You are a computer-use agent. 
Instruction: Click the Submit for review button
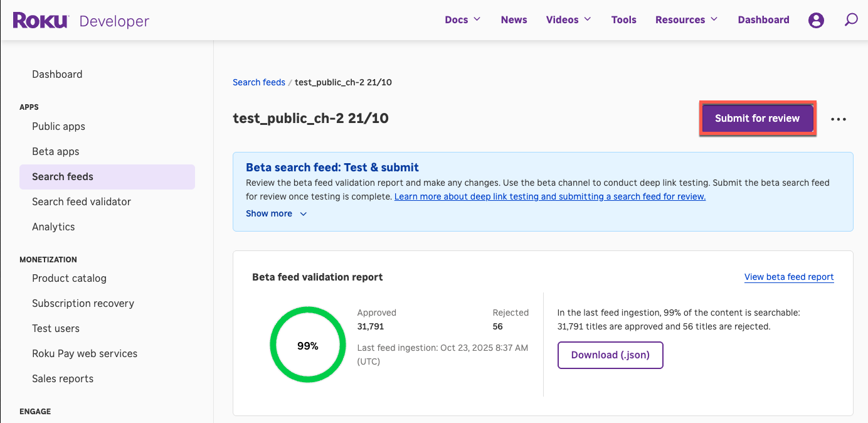coord(758,118)
